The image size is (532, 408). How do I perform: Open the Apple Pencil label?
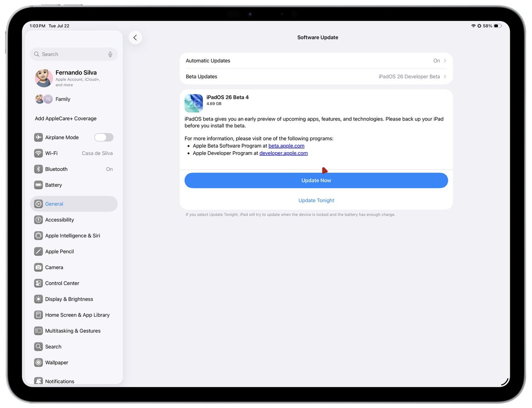pos(59,251)
